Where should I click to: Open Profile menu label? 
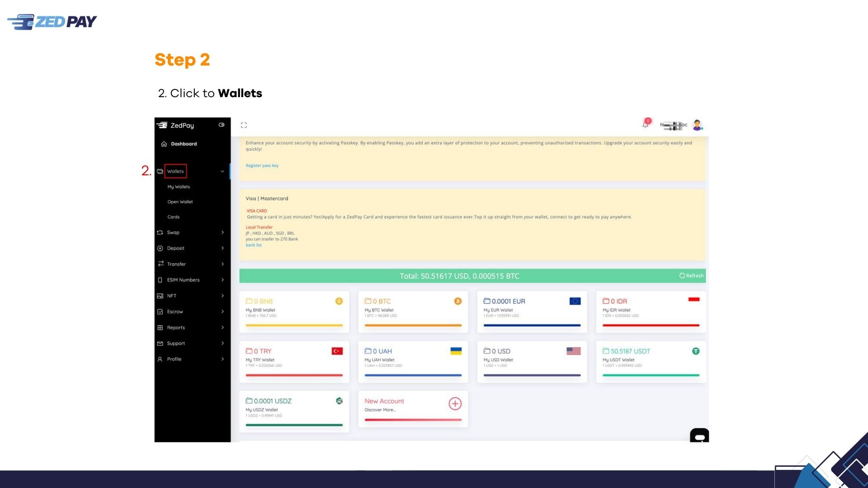click(174, 359)
